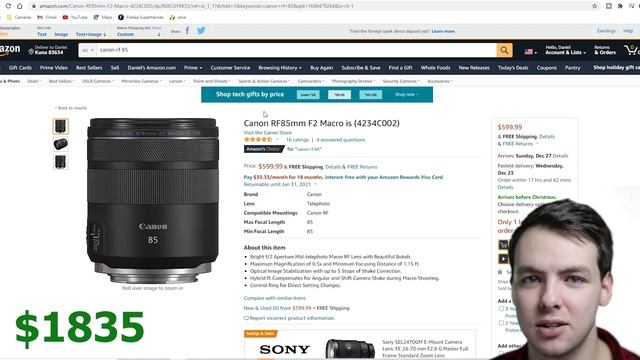Screen dimensions: 640x360
Task: Tick the first protection plan checkbox
Action: (501, 309)
